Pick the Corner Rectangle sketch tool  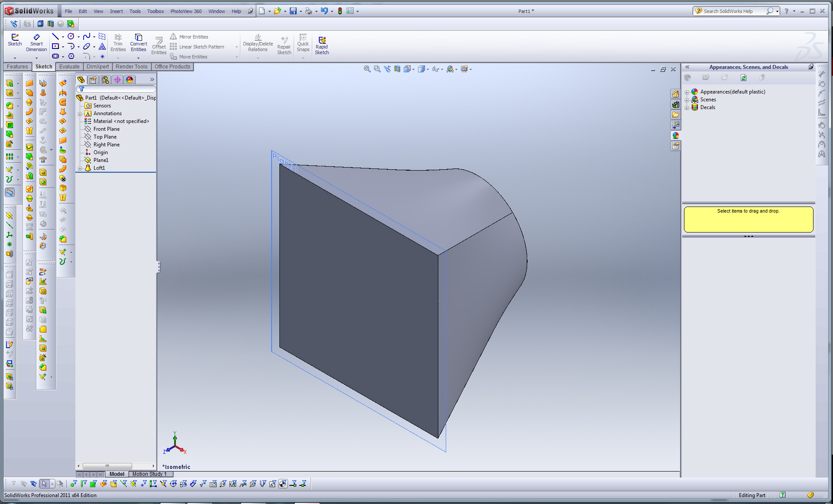click(55, 46)
